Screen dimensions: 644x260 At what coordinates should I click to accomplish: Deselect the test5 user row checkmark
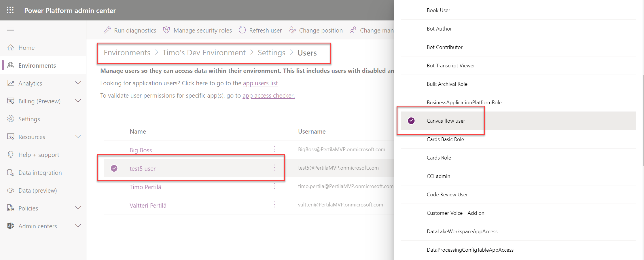(x=114, y=168)
